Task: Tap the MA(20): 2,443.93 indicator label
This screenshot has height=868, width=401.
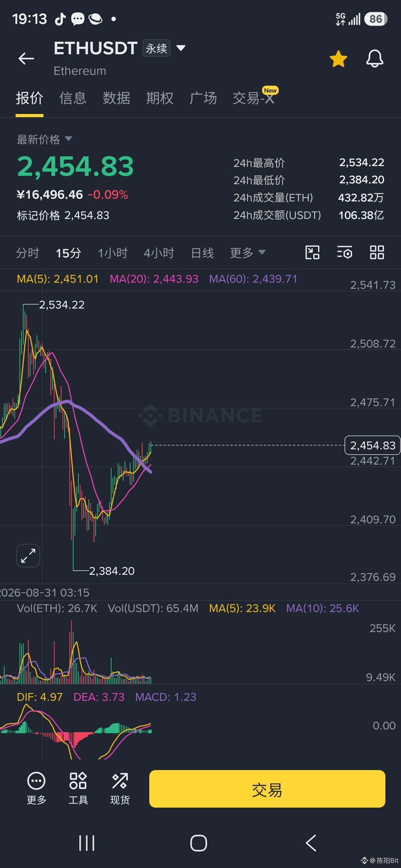Action: click(154, 279)
